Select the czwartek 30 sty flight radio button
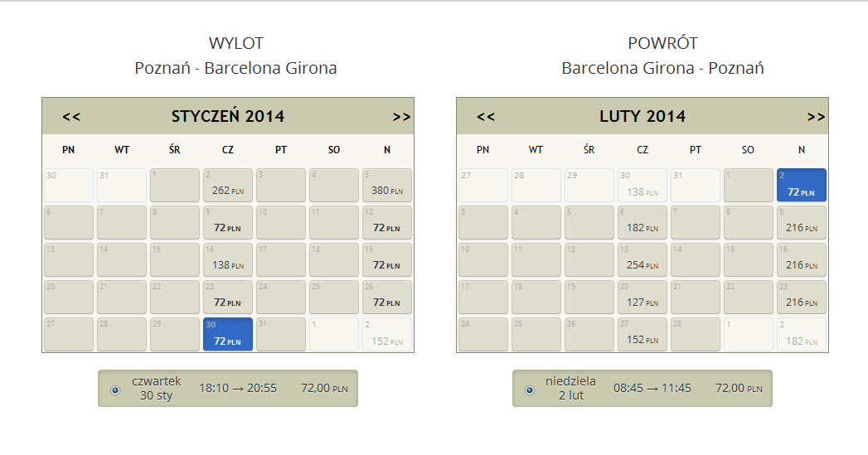 115,390
